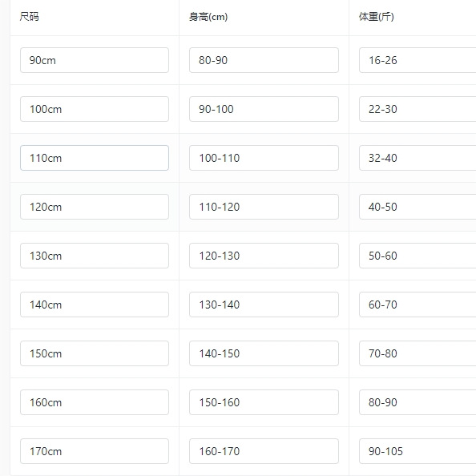Click the weight field showing 90-105
The image size is (476, 476).
(x=418, y=451)
